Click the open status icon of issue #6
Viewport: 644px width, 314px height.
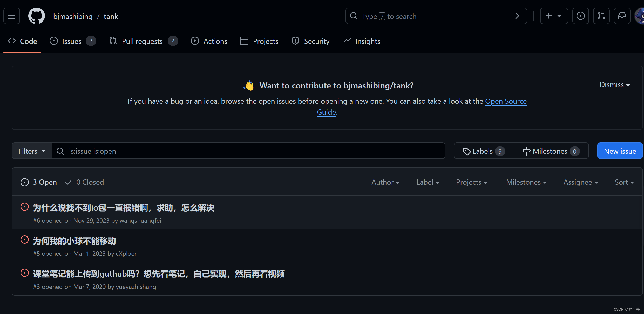pyautogui.click(x=25, y=207)
